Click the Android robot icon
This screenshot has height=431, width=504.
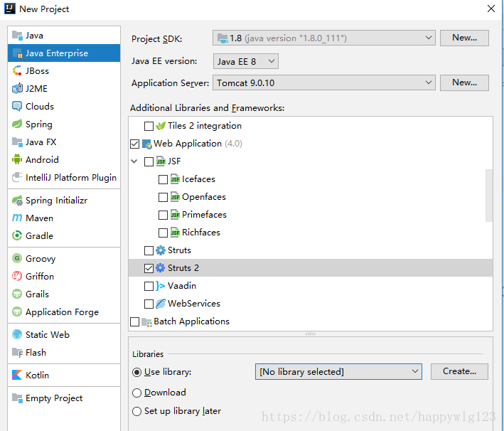click(x=17, y=159)
